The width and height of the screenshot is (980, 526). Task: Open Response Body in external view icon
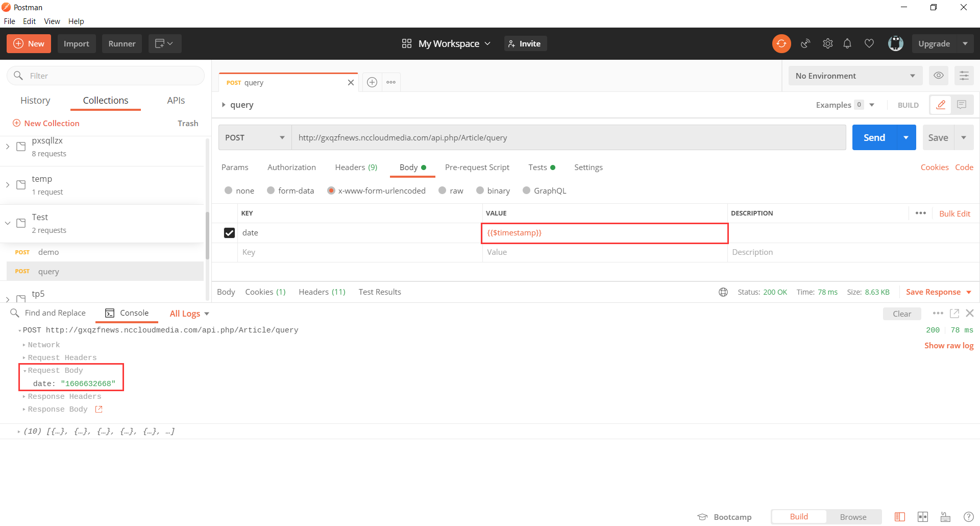point(99,409)
